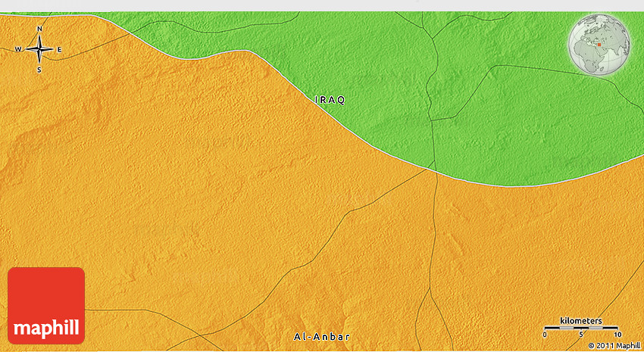The height and width of the screenshot is (352, 644).
Task: Click the N letter on compass
Action: (x=40, y=29)
